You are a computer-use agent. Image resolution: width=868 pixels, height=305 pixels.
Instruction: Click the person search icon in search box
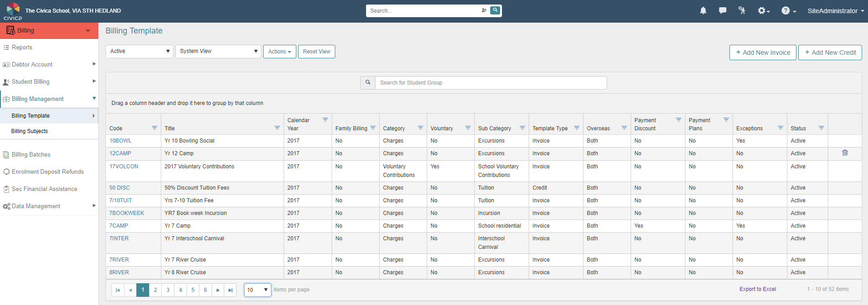[484, 10]
